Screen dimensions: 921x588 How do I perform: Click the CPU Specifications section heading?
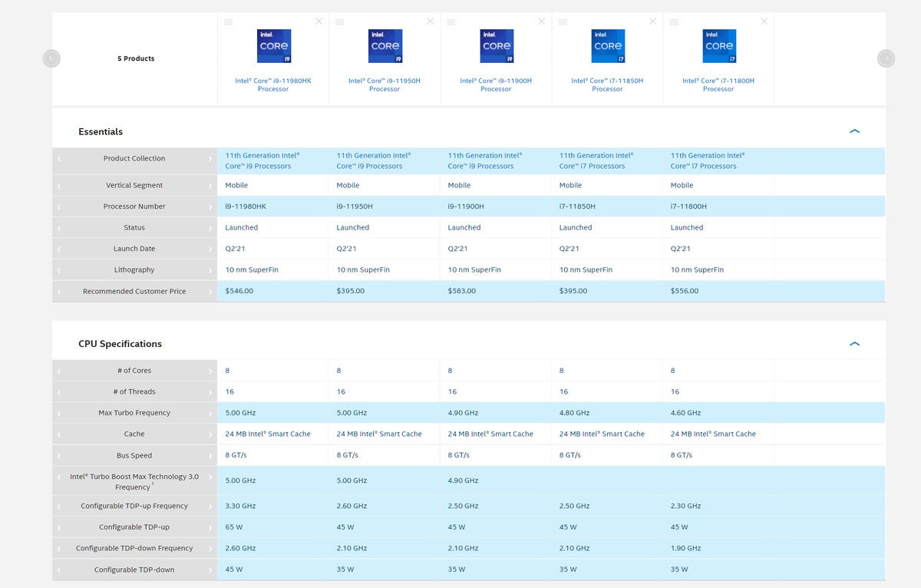click(120, 344)
